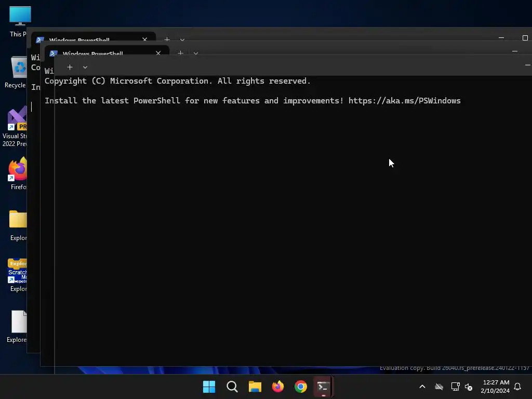The image size is (532, 399).
Task: Add a new tab in the rearmost PowerShell window
Action: tap(167, 39)
